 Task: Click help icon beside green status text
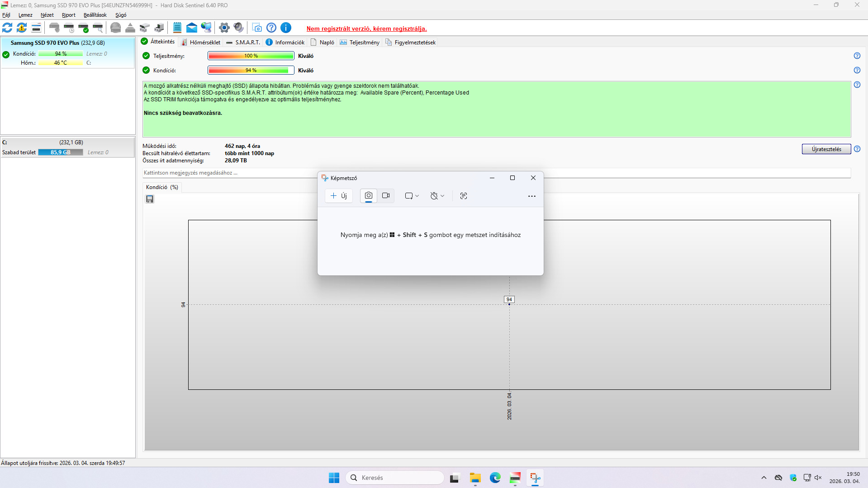[857, 85]
